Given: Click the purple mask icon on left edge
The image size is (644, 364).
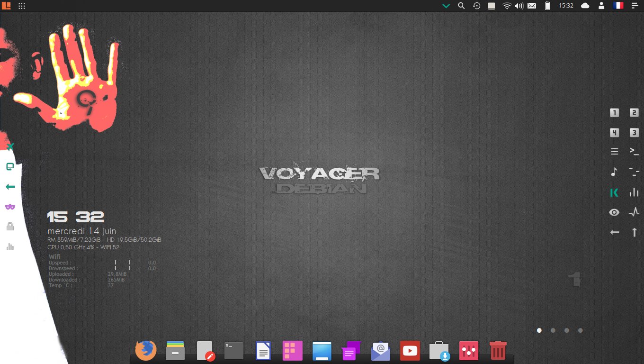Looking at the screenshot, I should (x=10, y=207).
